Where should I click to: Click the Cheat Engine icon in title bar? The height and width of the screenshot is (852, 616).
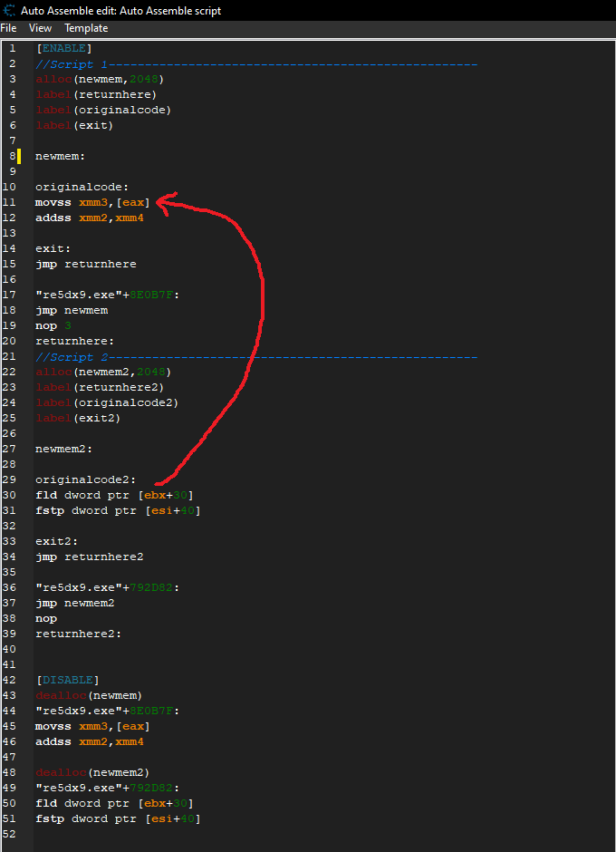[x=9, y=10]
